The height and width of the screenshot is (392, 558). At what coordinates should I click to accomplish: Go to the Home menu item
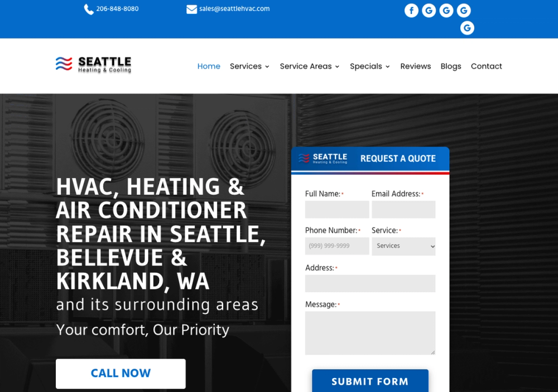click(209, 66)
